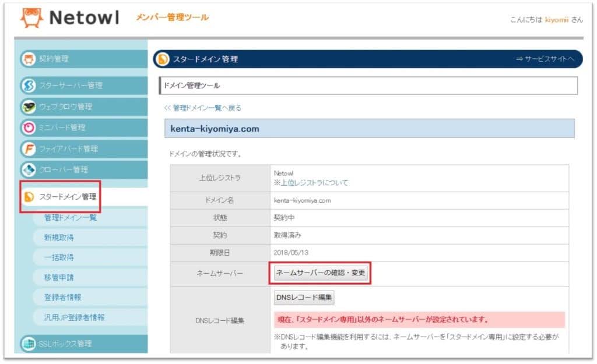Click the ウェブクロウ管理 crow icon
Viewport: 597px width, 364px height.
coord(29,107)
